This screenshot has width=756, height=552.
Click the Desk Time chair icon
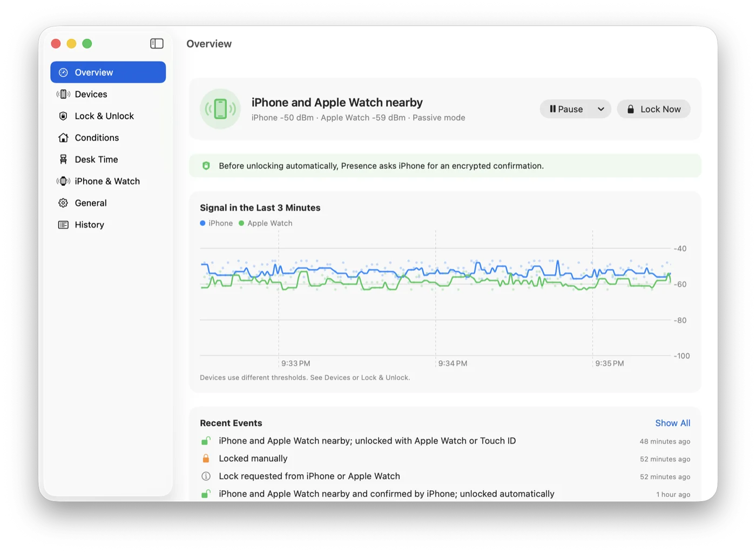coord(63,159)
